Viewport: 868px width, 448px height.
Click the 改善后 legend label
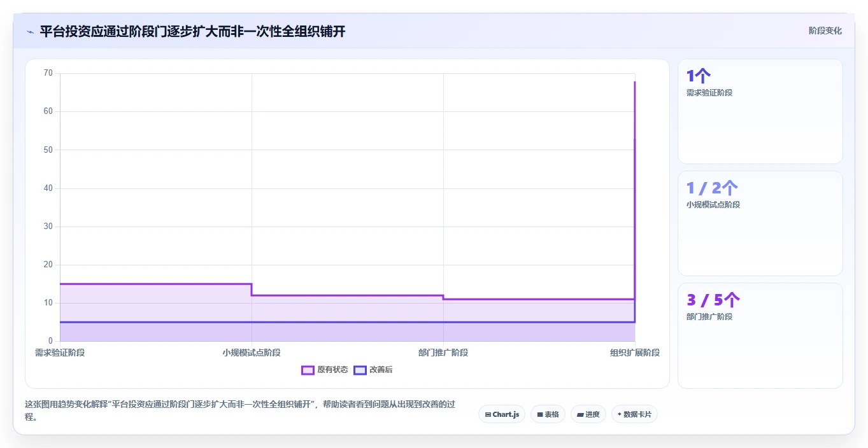point(381,370)
